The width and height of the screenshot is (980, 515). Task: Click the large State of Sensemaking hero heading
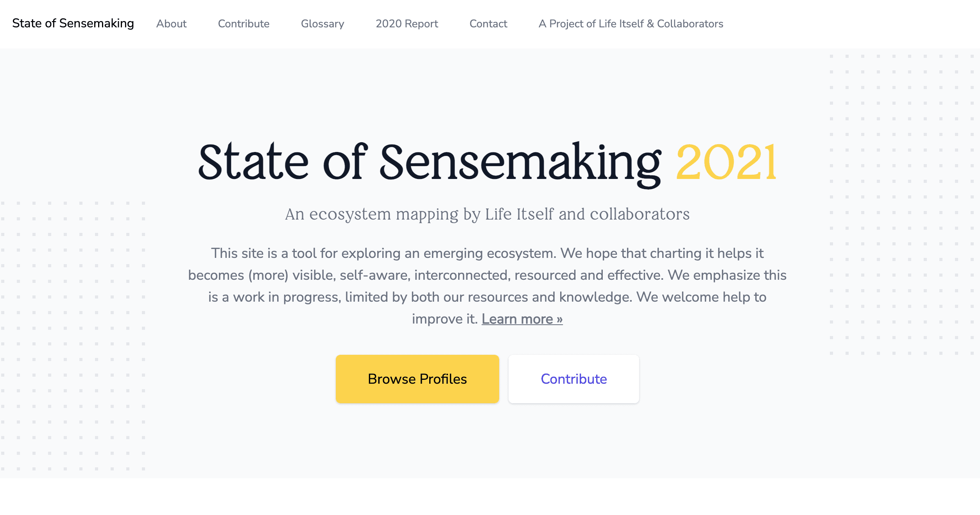tap(429, 162)
